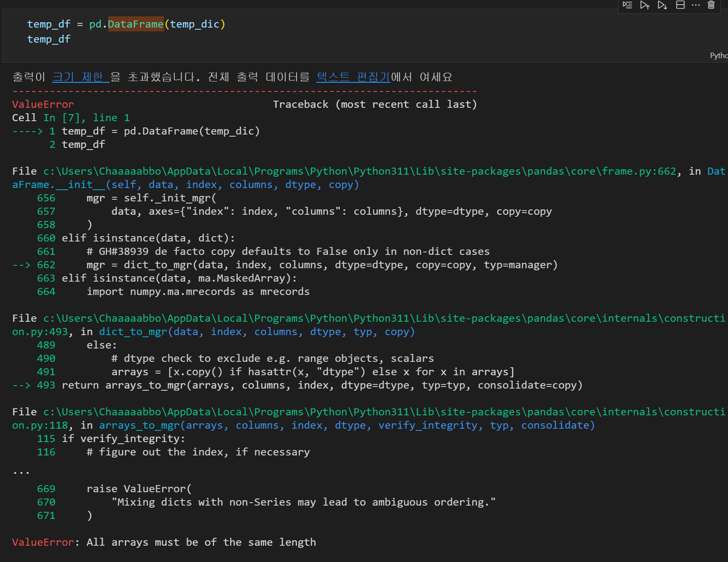This screenshot has width=728, height=562.
Task: Open construction.py:118 file path link
Action: click(368, 419)
